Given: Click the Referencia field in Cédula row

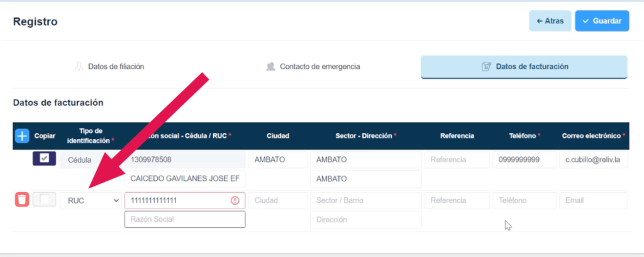Looking at the screenshot, I should pos(456,159).
